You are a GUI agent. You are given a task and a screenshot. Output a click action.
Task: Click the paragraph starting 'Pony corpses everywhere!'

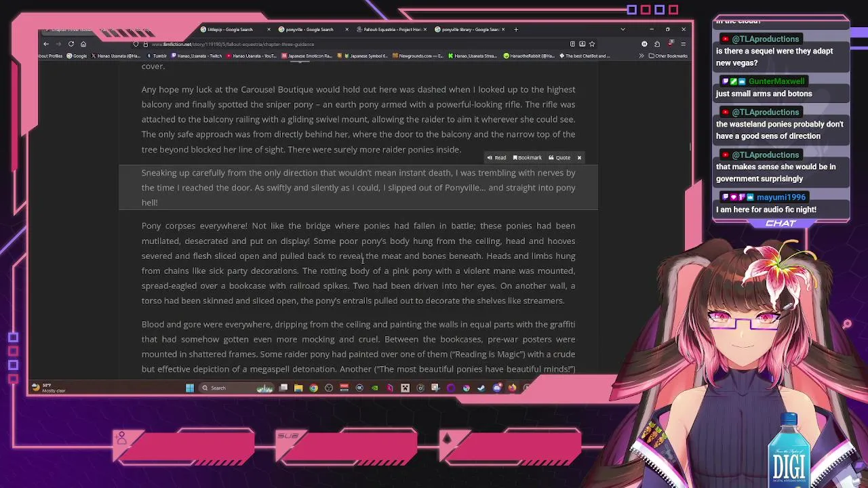tap(358, 263)
